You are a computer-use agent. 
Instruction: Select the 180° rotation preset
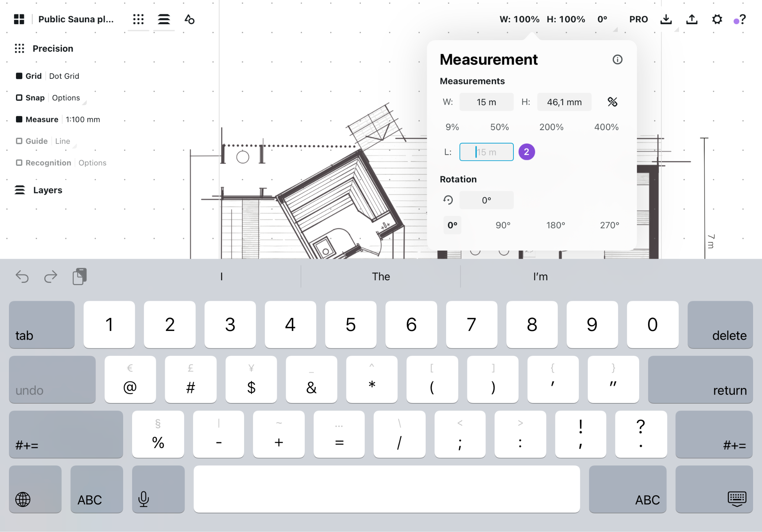[x=556, y=225]
